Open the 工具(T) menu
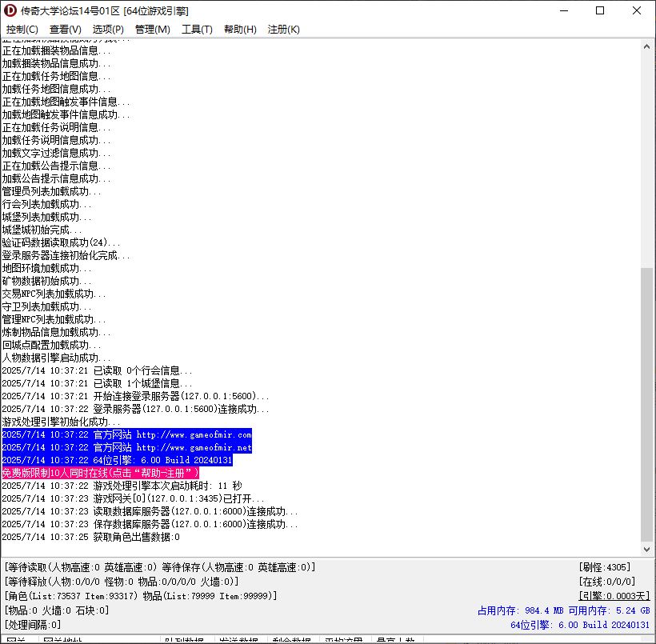This screenshot has width=656, height=644. pos(197,30)
